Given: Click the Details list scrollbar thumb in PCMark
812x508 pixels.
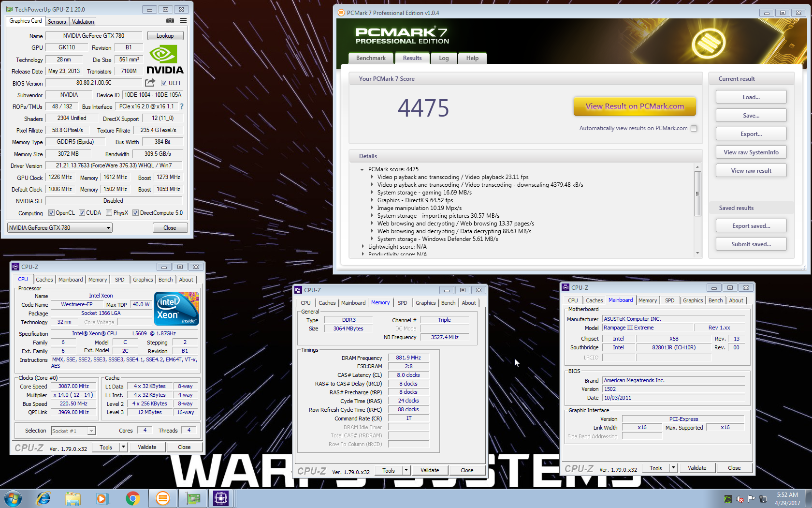Looking at the screenshot, I should (x=697, y=194).
